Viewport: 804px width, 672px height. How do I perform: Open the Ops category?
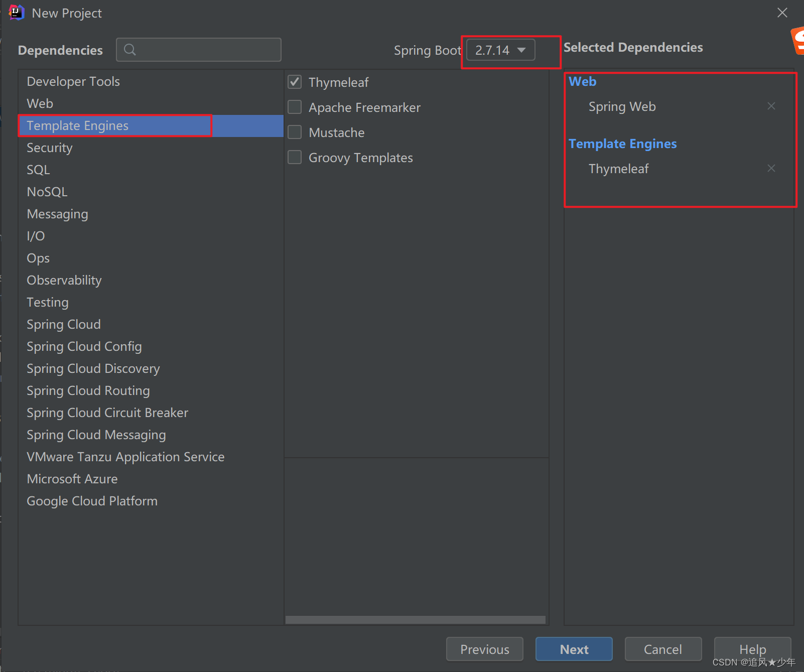[151, 258]
